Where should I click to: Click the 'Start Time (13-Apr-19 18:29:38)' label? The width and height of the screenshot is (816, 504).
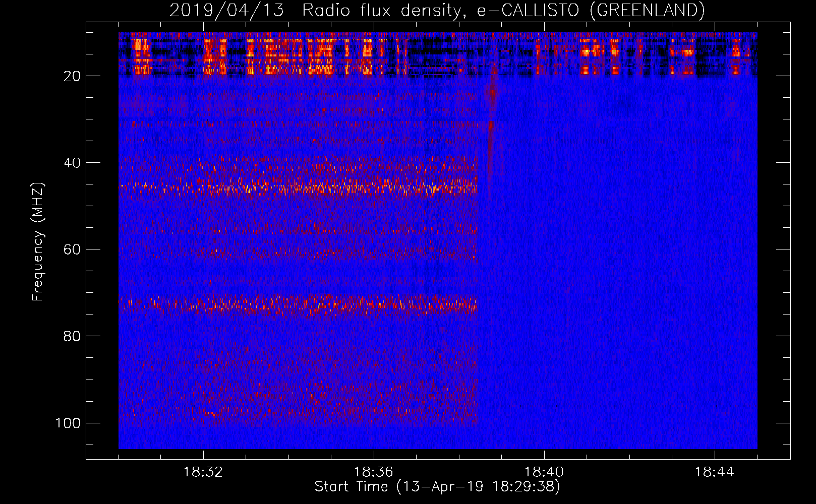coord(437,487)
